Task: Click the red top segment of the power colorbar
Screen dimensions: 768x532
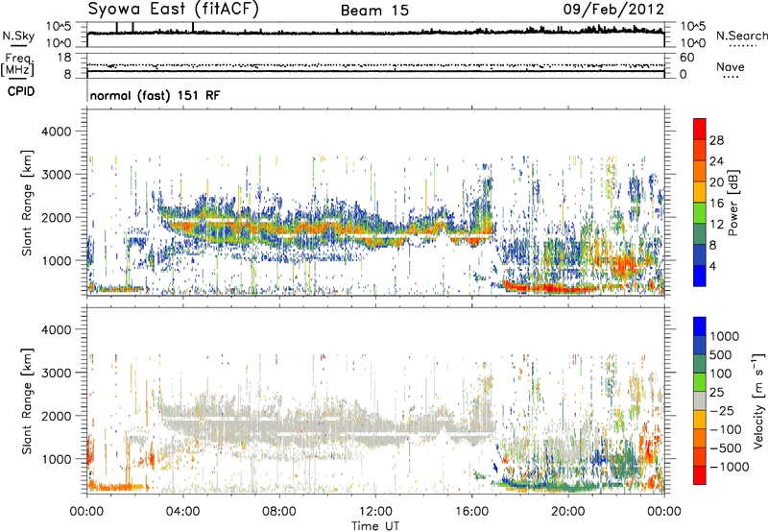Action: tap(700, 129)
